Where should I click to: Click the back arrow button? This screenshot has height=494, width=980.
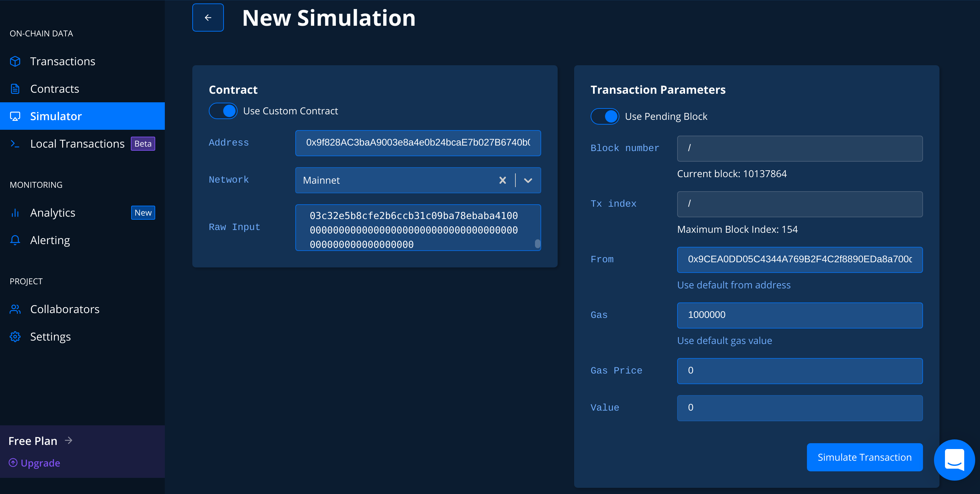[208, 18]
